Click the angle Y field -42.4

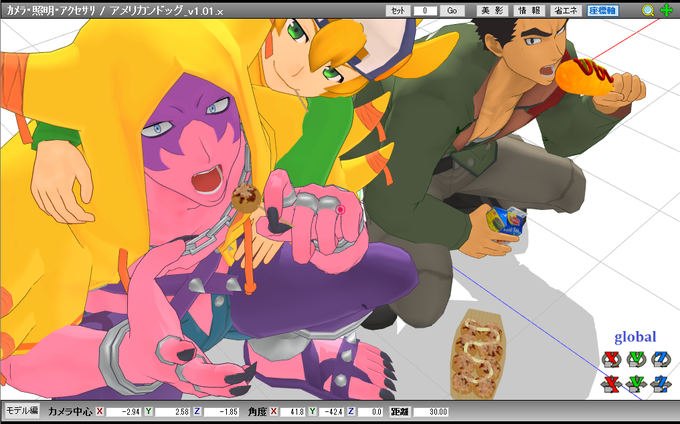coord(331,411)
